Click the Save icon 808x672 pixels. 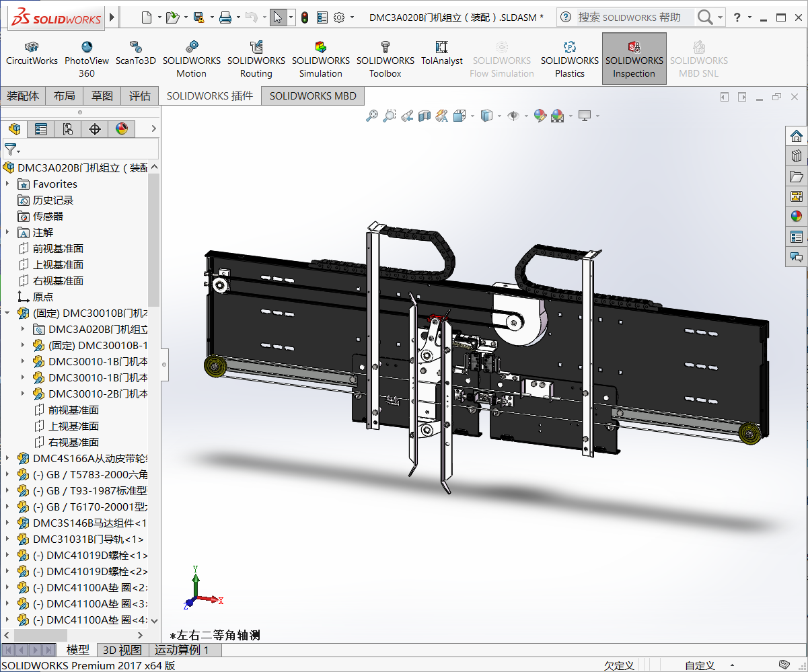pos(198,17)
